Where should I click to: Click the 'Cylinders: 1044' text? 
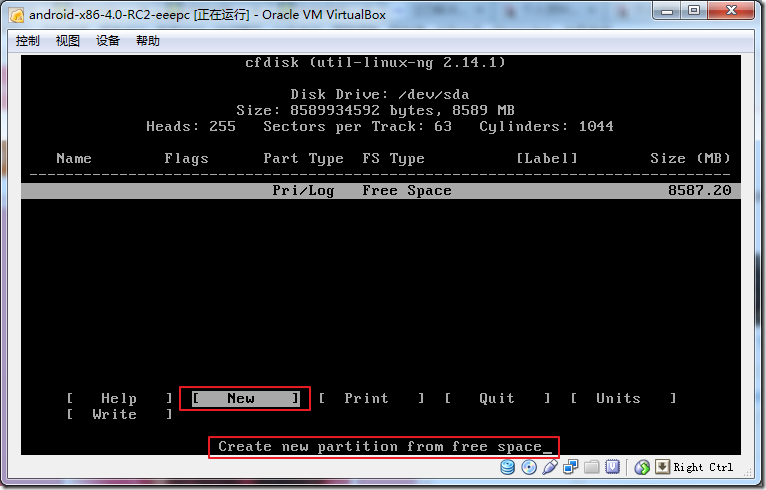(546, 127)
